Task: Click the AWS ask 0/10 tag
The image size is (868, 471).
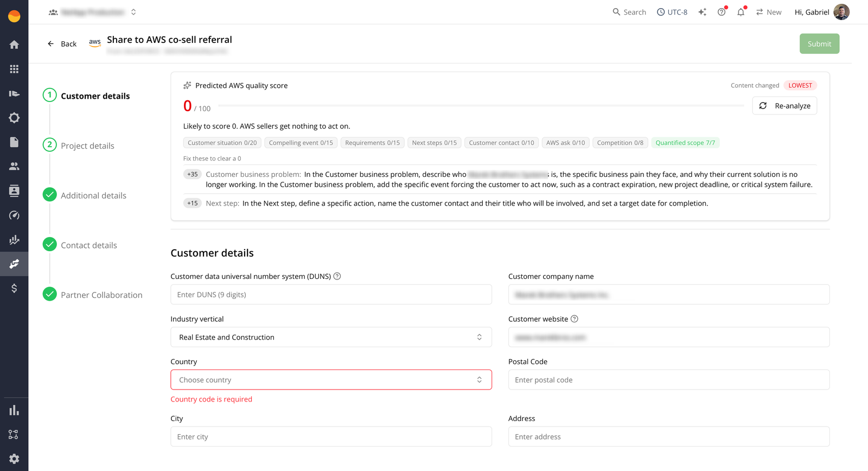Action: click(566, 143)
